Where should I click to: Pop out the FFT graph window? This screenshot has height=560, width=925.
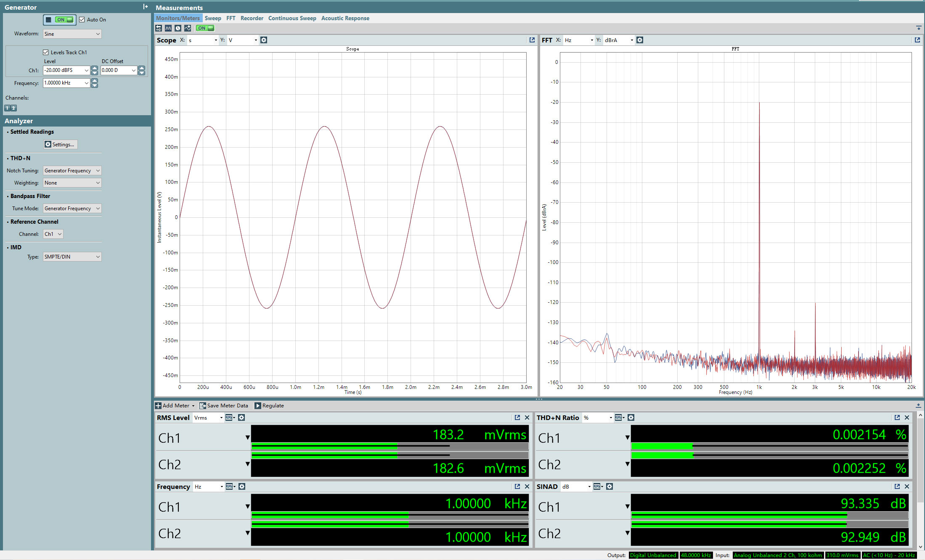[x=917, y=40]
